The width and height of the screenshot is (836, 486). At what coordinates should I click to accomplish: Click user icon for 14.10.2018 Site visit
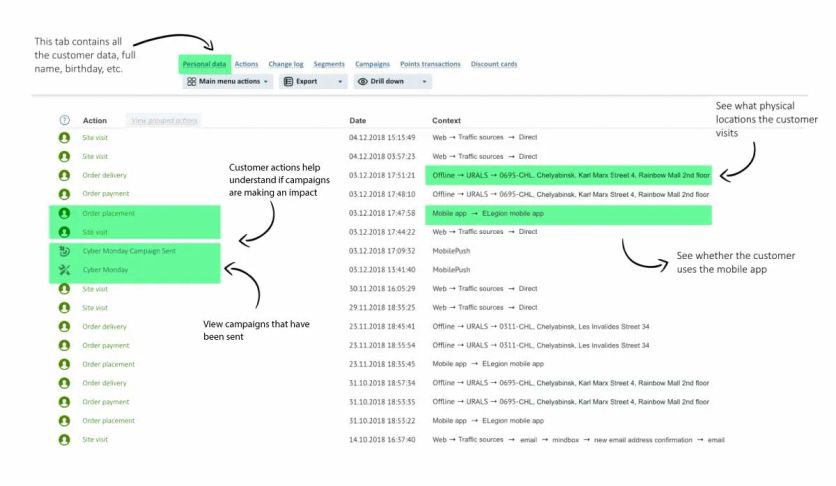[x=65, y=440]
